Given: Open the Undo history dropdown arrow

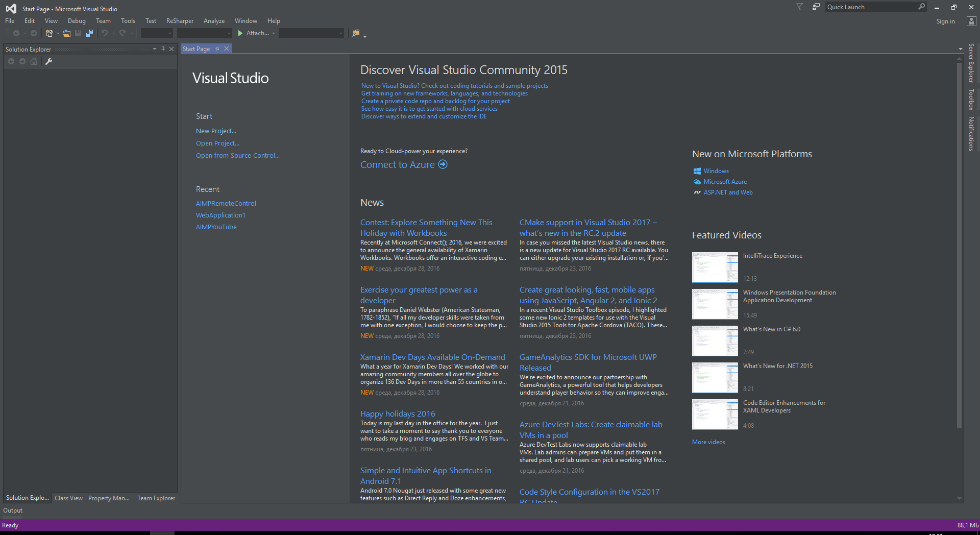Looking at the screenshot, I should pyautogui.click(x=113, y=33).
